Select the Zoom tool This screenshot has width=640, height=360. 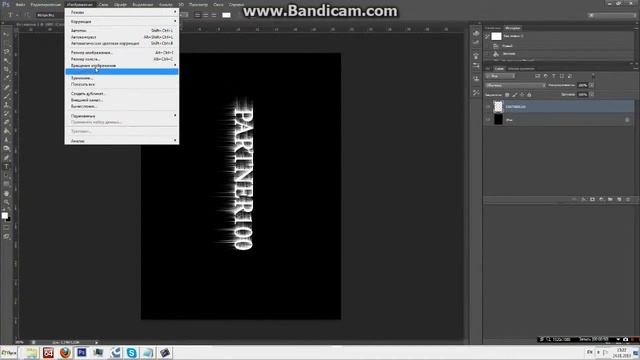pos(6,202)
